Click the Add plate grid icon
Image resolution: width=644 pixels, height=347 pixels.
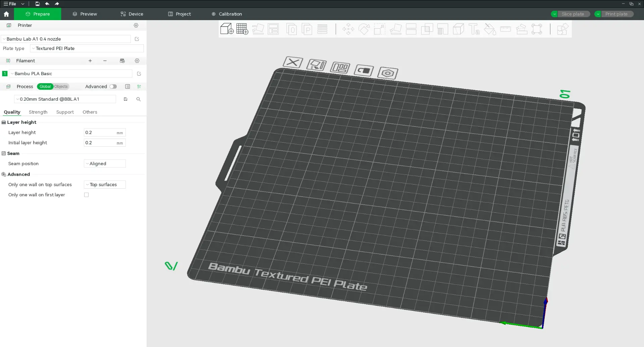tap(242, 29)
